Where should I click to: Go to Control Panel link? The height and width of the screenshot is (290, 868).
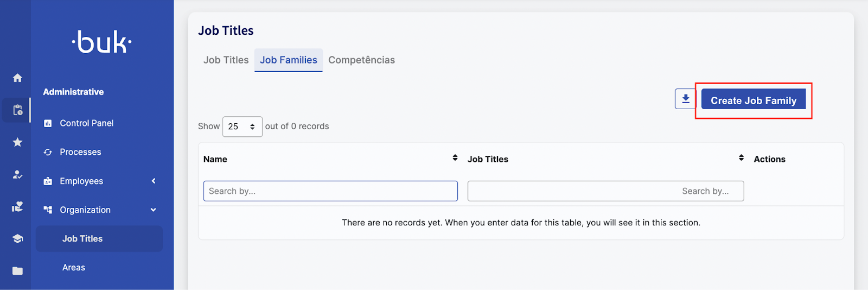point(86,123)
